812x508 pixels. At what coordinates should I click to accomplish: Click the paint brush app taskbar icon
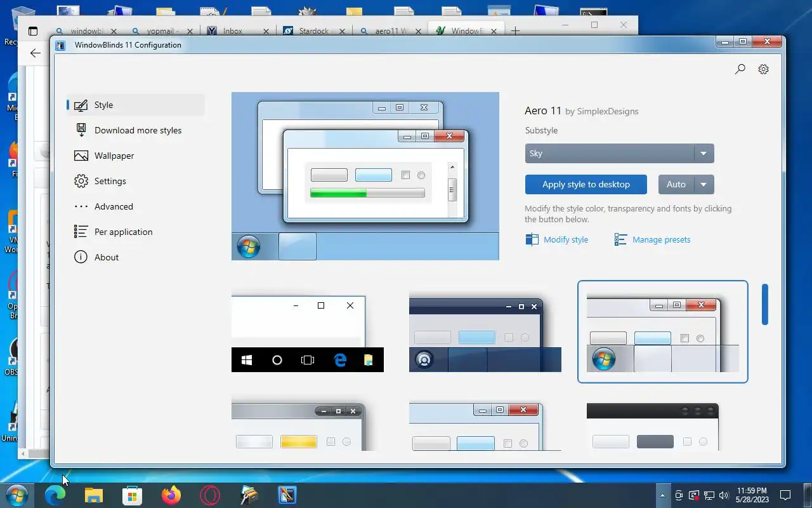click(x=249, y=495)
